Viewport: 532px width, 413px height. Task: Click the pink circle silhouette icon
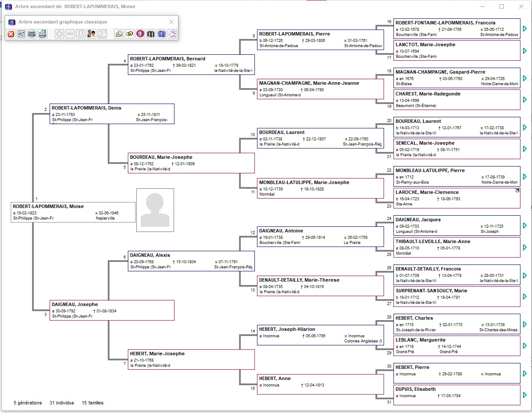coord(140,34)
